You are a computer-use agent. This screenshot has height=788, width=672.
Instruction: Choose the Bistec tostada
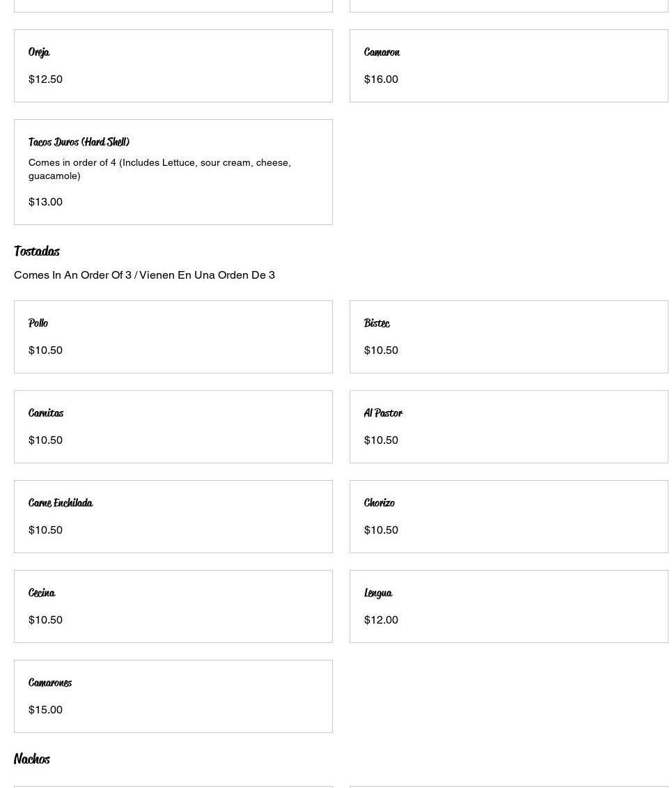pos(508,337)
